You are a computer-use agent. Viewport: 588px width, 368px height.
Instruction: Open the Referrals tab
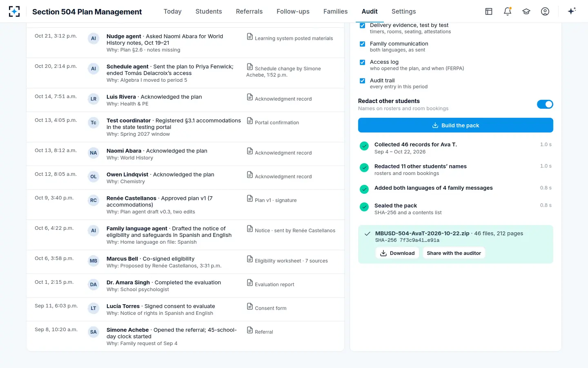tap(249, 11)
